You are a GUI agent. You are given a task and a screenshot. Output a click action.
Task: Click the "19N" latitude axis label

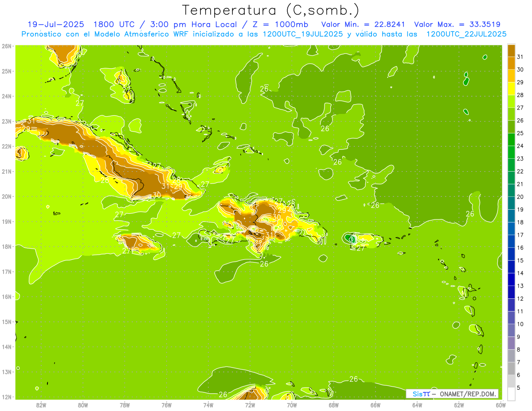pyautogui.click(x=7, y=221)
